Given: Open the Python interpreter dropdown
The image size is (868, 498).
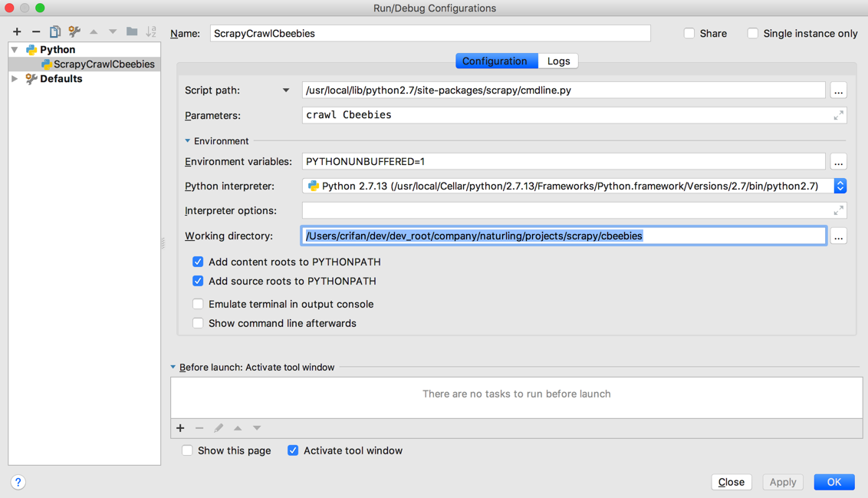Looking at the screenshot, I should tap(840, 186).
